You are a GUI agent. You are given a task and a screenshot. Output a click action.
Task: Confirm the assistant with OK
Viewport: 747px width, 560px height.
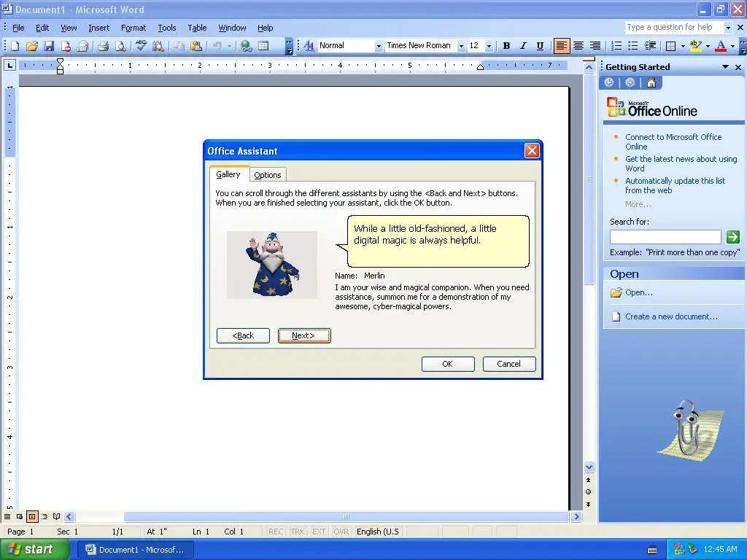pos(448,364)
